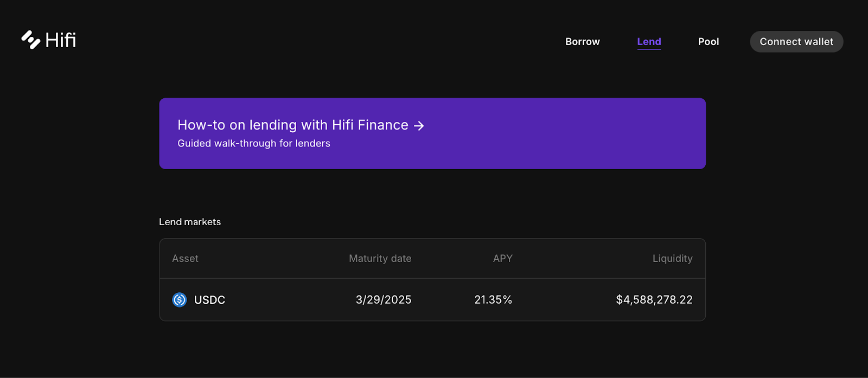This screenshot has width=868, height=378.
Task: Sort by the Asset column header
Action: coord(185,259)
